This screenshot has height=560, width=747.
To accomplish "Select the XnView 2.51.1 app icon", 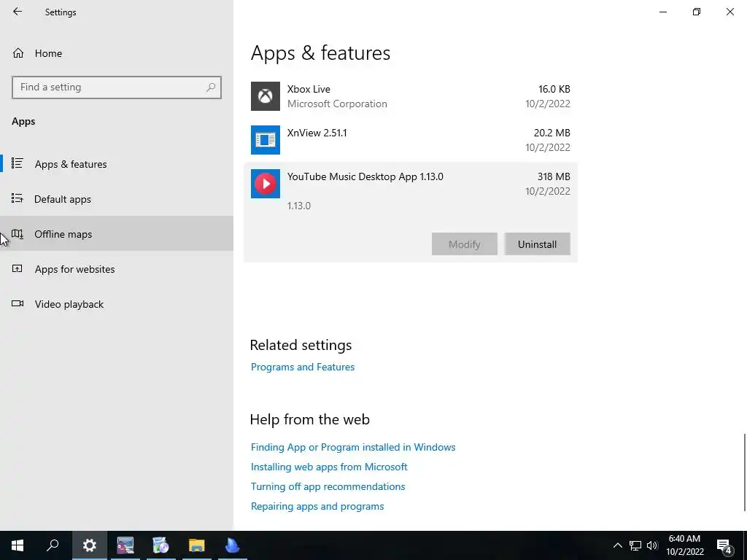I will (266, 140).
